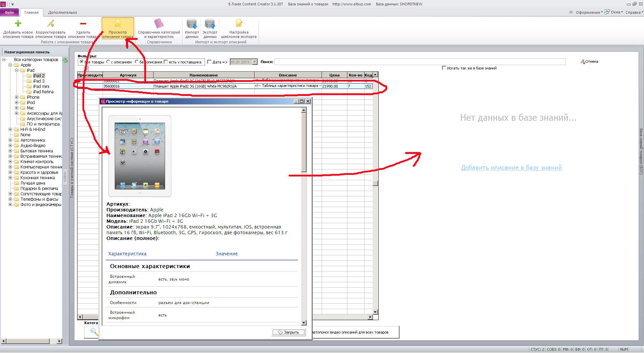
Task: Collapse the Apple category node
Action: 10,65
